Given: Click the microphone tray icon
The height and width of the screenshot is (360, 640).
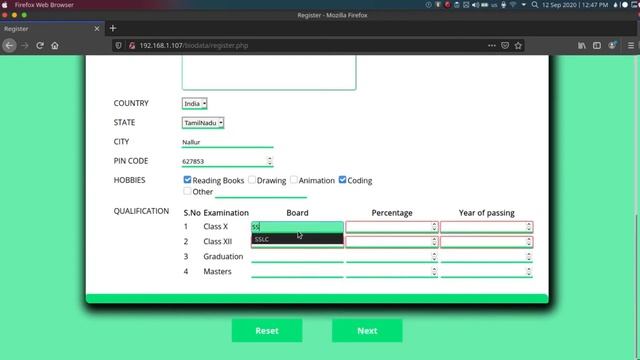Looking at the screenshot, I should coord(504,5).
